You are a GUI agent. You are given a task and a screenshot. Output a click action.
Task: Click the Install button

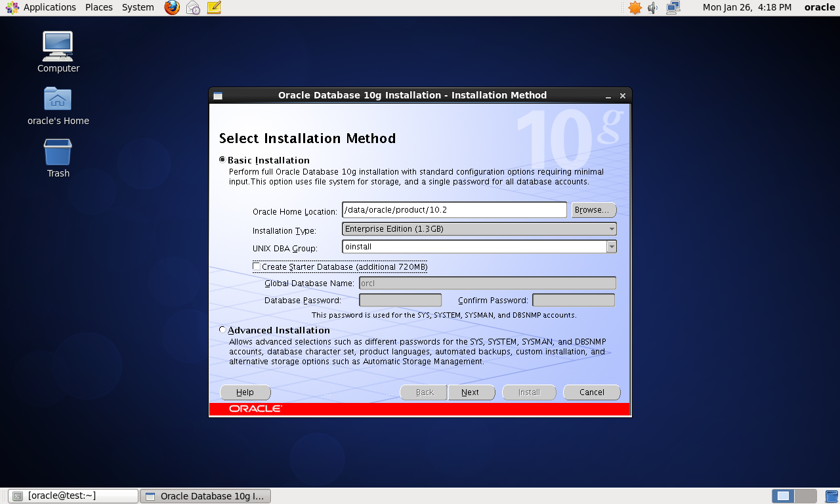(x=529, y=392)
